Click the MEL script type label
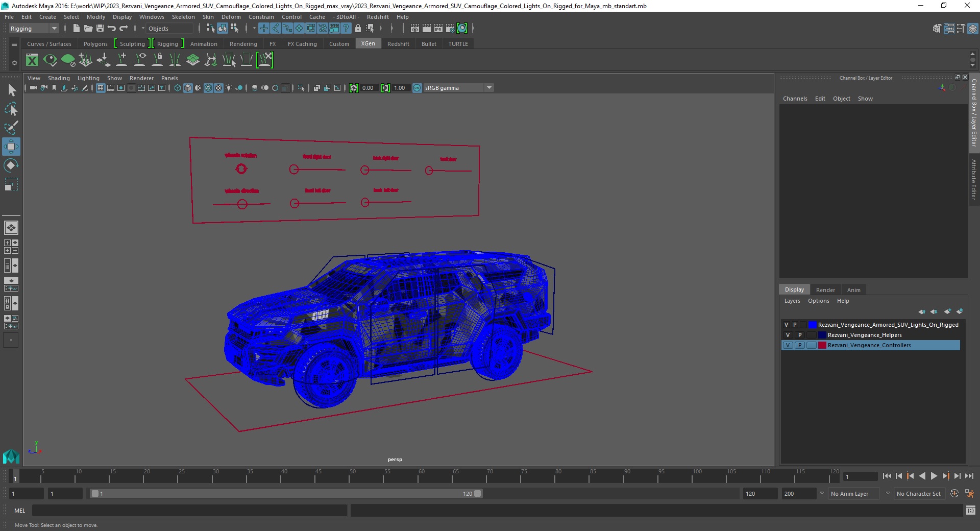 19,511
